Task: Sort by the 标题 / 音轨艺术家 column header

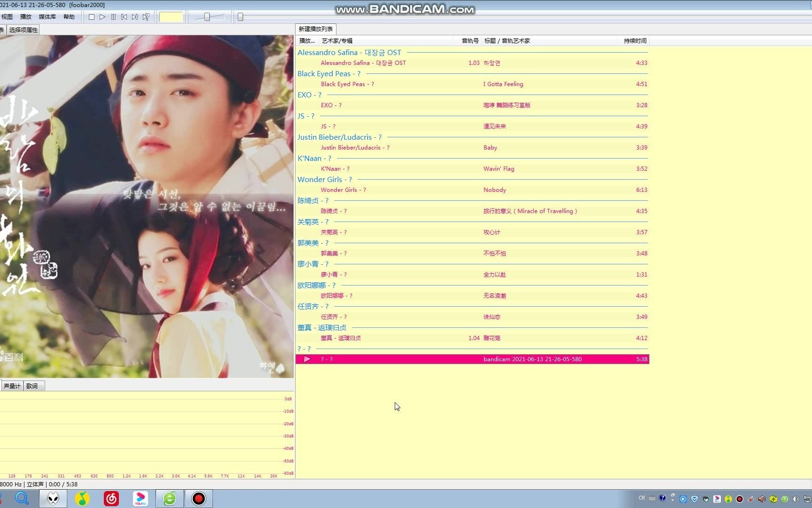Action: [x=550, y=41]
